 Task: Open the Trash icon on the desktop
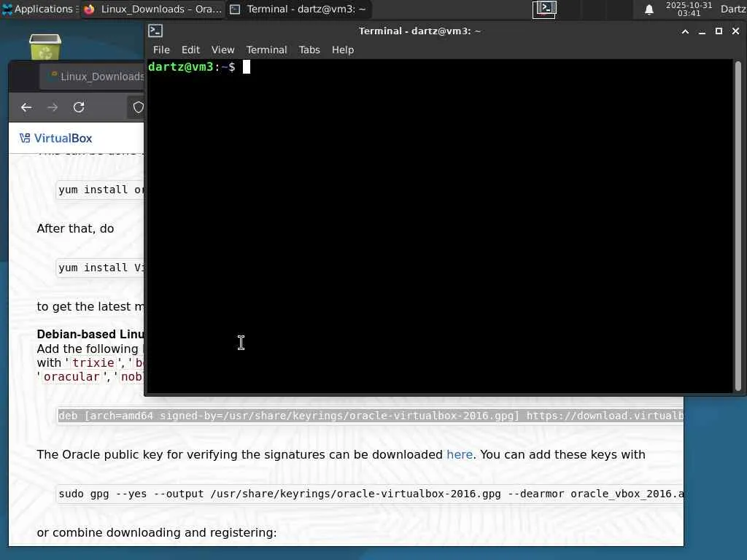(45, 47)
